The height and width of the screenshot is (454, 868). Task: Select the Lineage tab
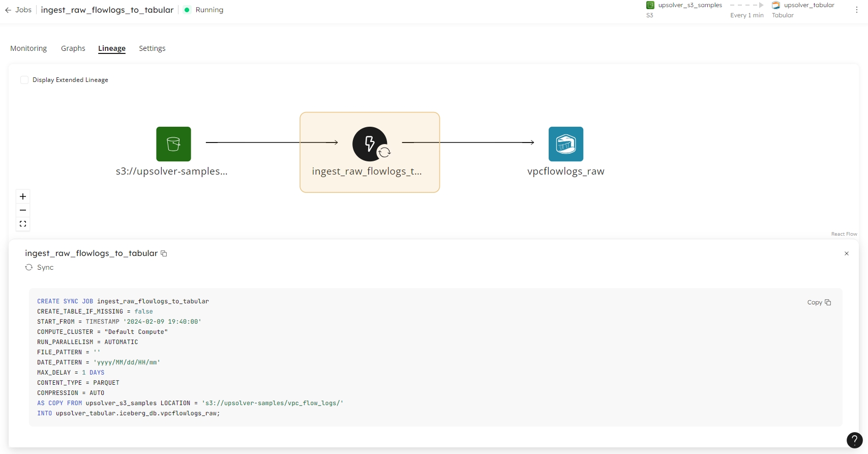click(112, 48)
